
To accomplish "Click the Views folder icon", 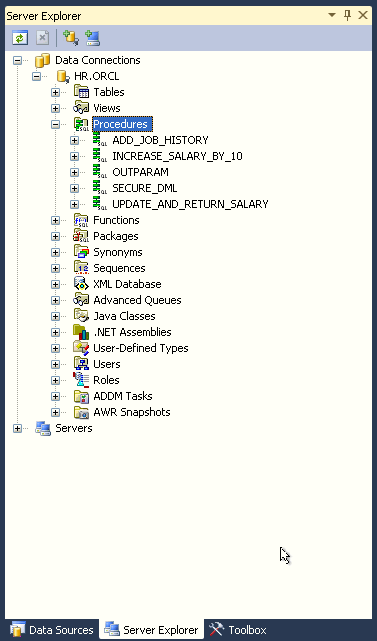I will tap(81, 108).
